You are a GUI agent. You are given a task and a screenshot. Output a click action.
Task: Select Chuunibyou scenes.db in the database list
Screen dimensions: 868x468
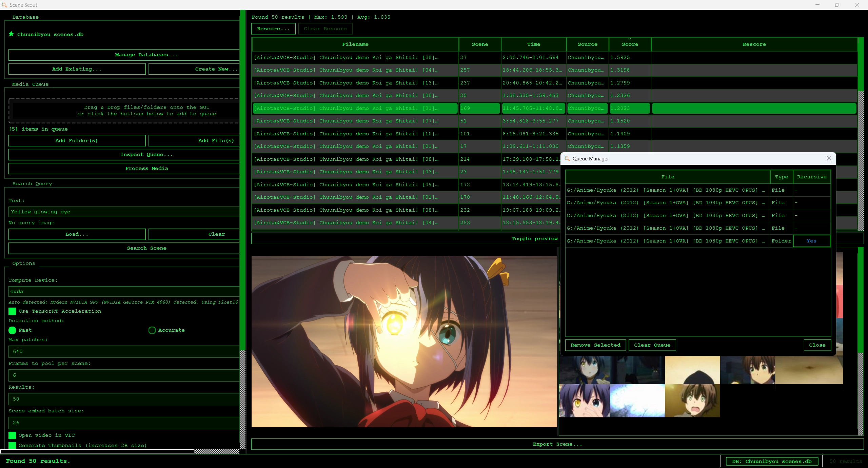coord(50,34)
